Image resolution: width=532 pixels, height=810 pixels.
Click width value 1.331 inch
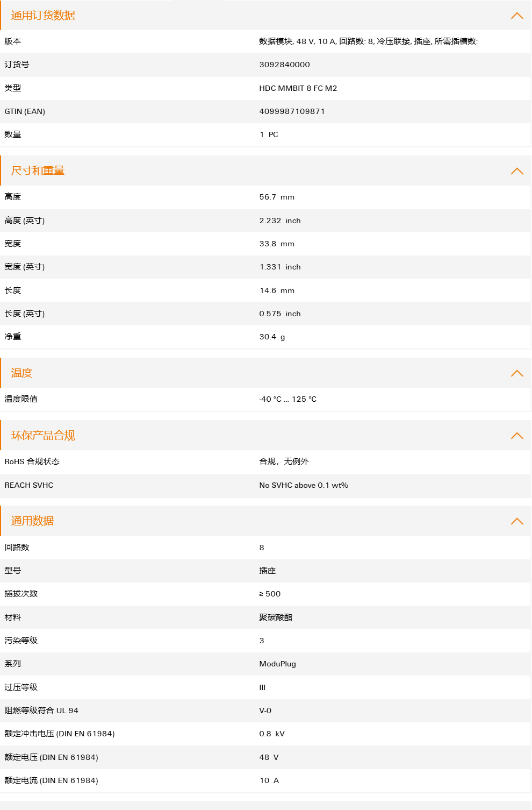280,267
